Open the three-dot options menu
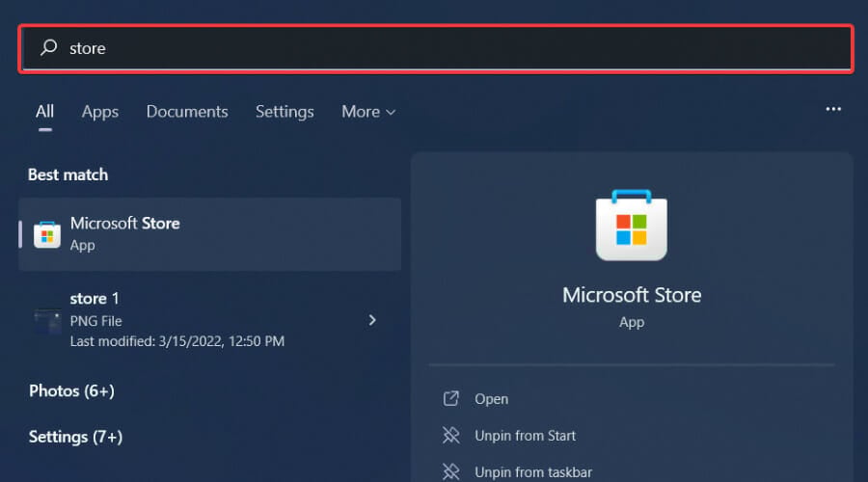Viewport: 868px width, 482px height. [x=833, y=110]
